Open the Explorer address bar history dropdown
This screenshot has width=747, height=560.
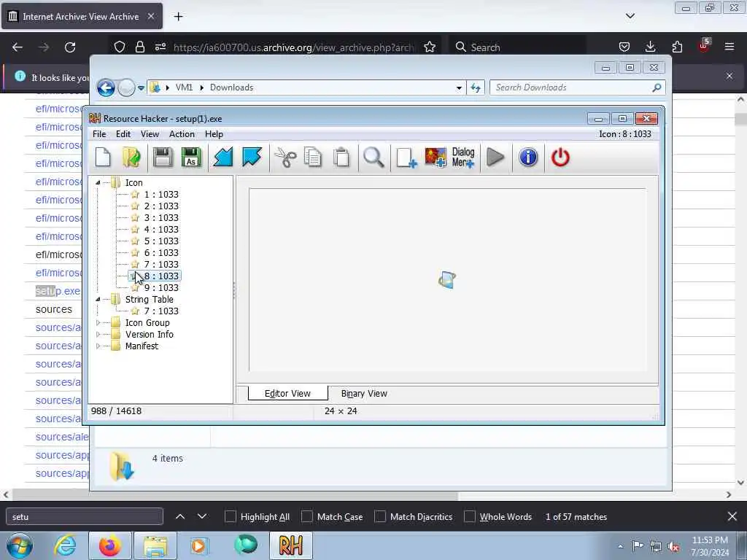(x=459, y=88)
